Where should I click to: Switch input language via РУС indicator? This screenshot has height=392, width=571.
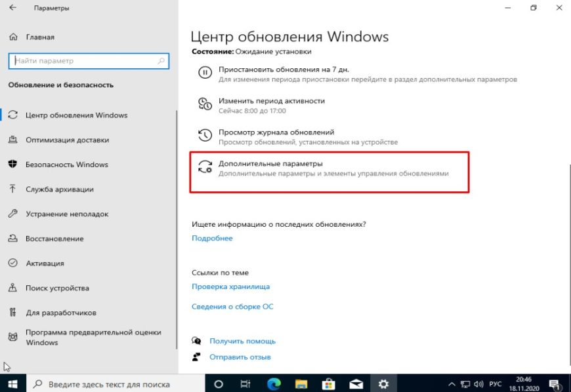pos(496,384)
